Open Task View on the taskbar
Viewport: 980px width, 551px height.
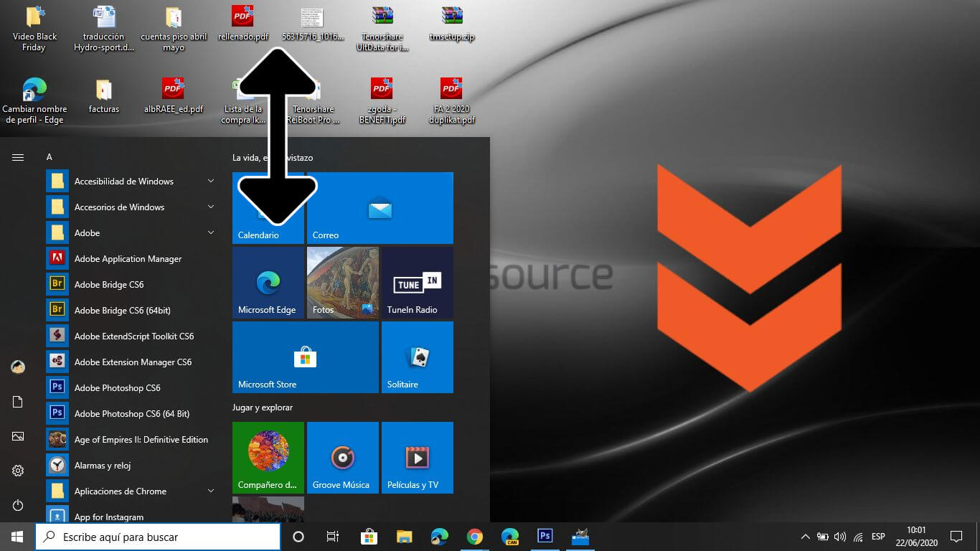(x=333, y=537)
